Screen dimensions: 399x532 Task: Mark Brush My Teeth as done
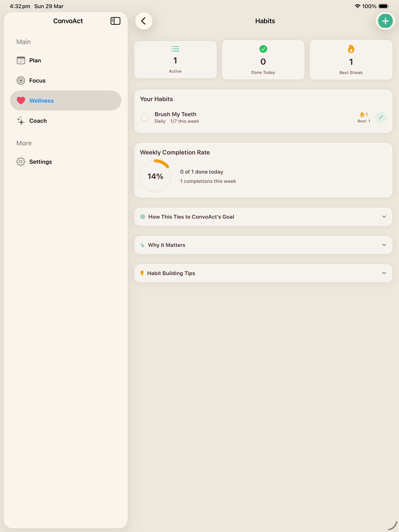(145, 117)
